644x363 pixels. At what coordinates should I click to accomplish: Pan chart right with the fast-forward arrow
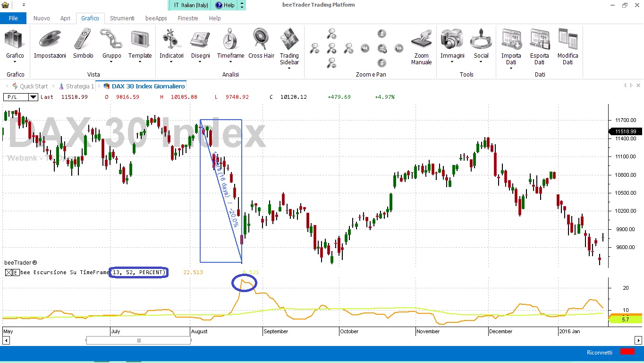click(399, 48)
